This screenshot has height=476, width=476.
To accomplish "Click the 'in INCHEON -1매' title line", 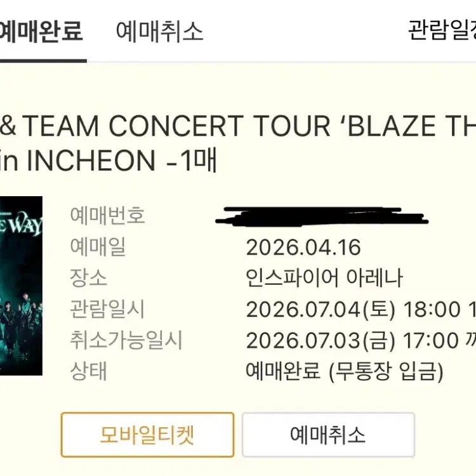I will tap(108, 160).
